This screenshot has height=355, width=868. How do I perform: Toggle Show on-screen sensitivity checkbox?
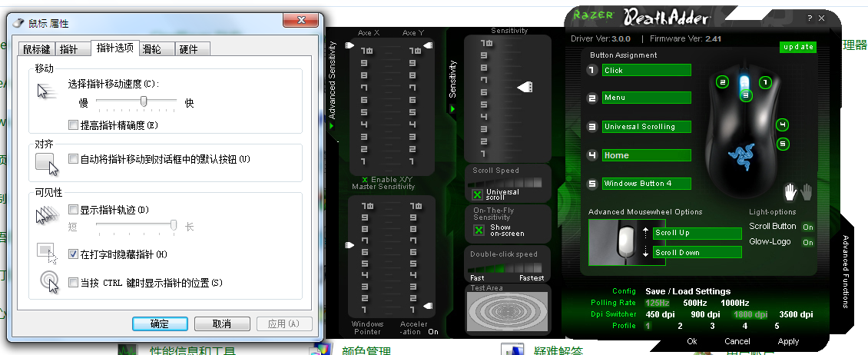tap(479, 230)
